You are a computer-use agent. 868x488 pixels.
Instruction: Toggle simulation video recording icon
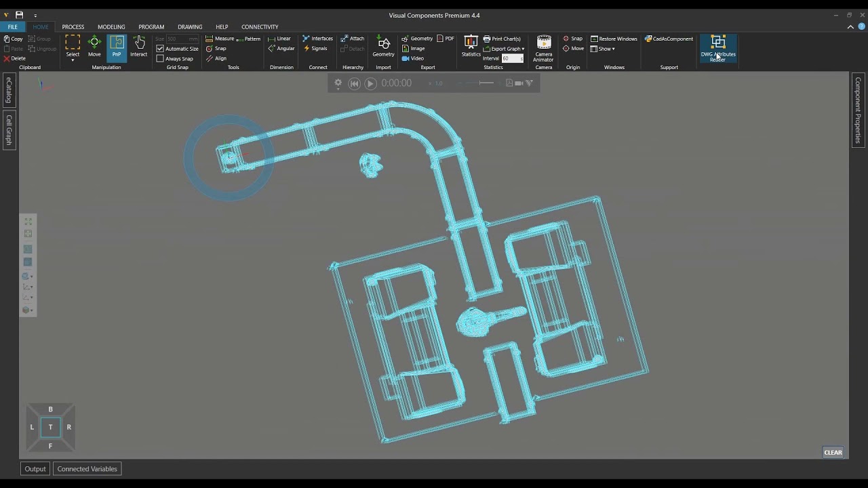[x=519, y=83]
